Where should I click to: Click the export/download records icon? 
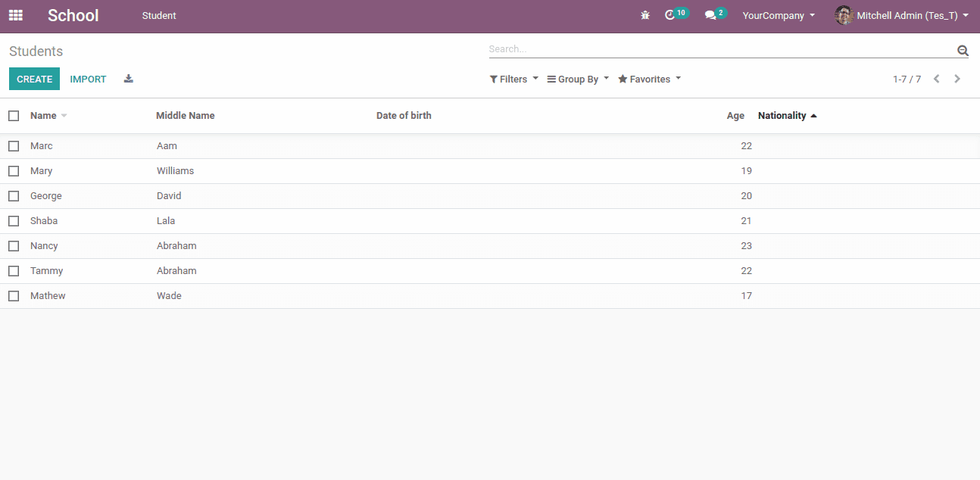tap(128, 79)
